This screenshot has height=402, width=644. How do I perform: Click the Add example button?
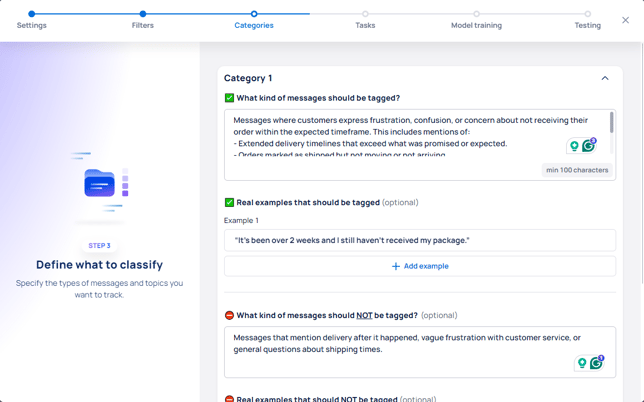(420, 266)
